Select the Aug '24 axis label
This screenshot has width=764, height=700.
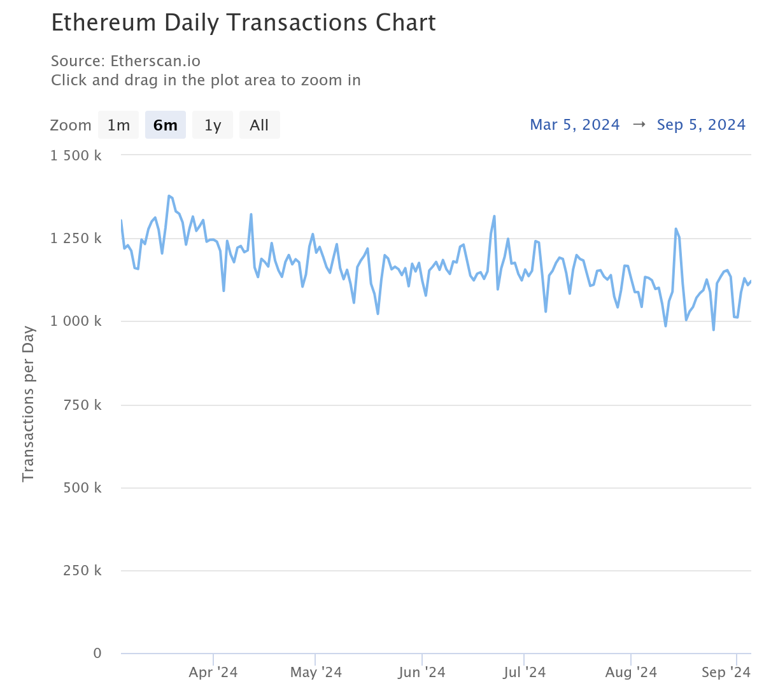(630, 672)
